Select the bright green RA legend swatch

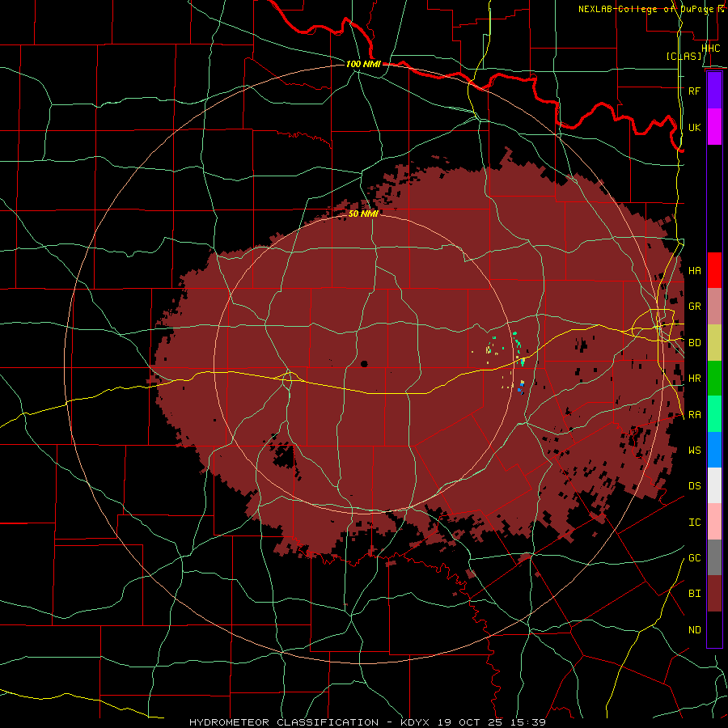pyautogui.click(x=714, y=414)
